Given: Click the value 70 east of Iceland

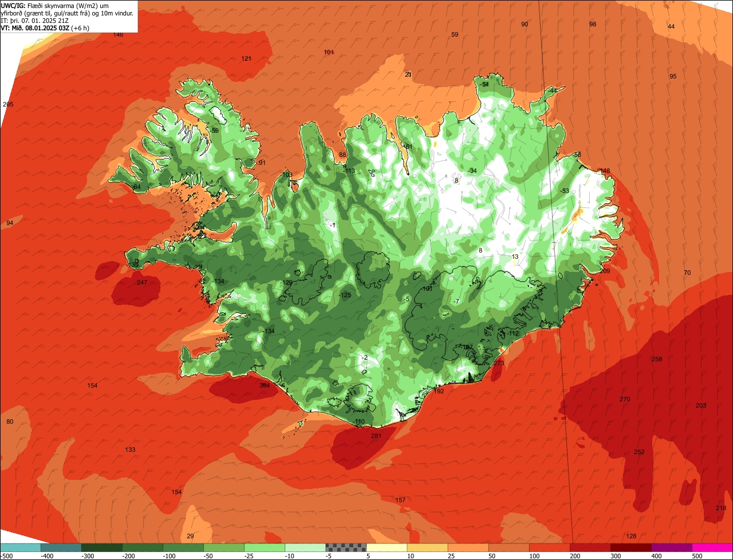Looking at the screenshot, I should click(687, 273).
